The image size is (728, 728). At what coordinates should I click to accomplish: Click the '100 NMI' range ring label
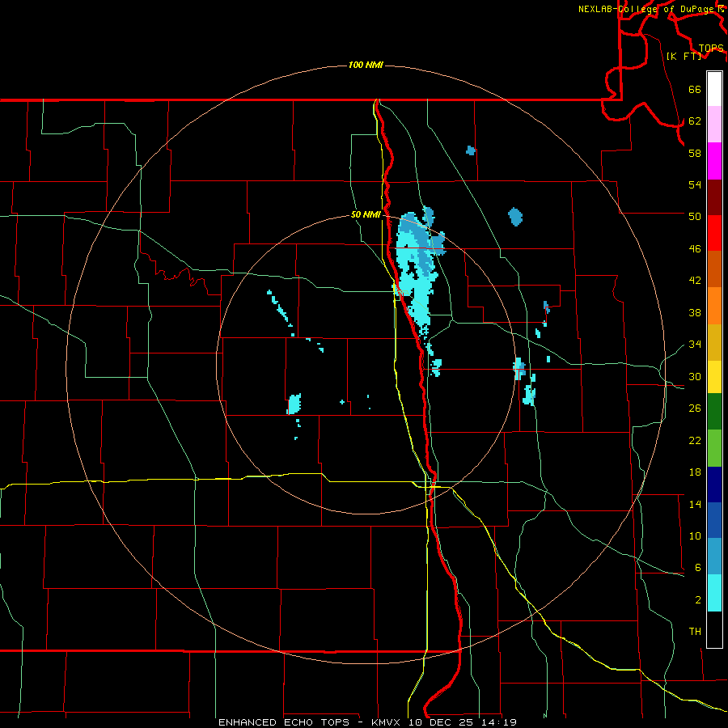(366, 65)
